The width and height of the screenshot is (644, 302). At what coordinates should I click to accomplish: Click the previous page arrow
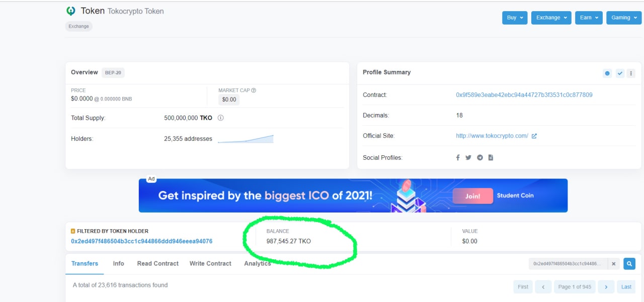click(543, 287)
